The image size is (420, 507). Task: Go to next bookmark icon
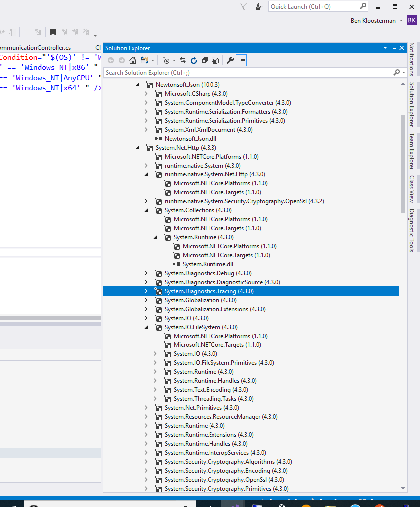click(75, 32)
